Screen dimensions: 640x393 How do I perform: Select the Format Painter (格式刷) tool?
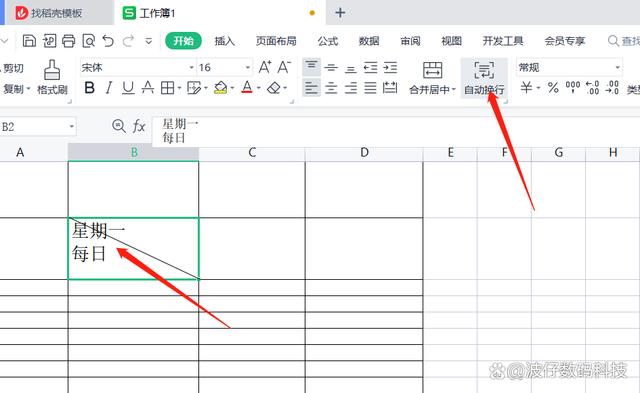tap(52, 77)
